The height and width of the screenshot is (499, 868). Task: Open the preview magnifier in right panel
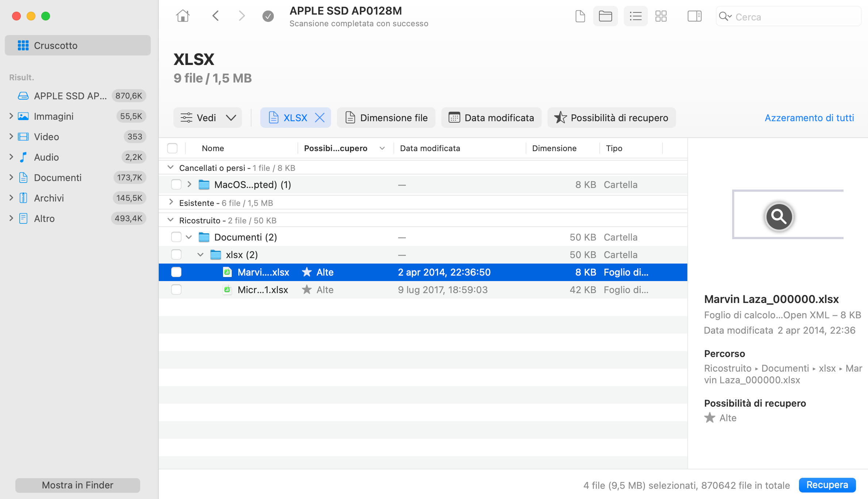point(779,216)
